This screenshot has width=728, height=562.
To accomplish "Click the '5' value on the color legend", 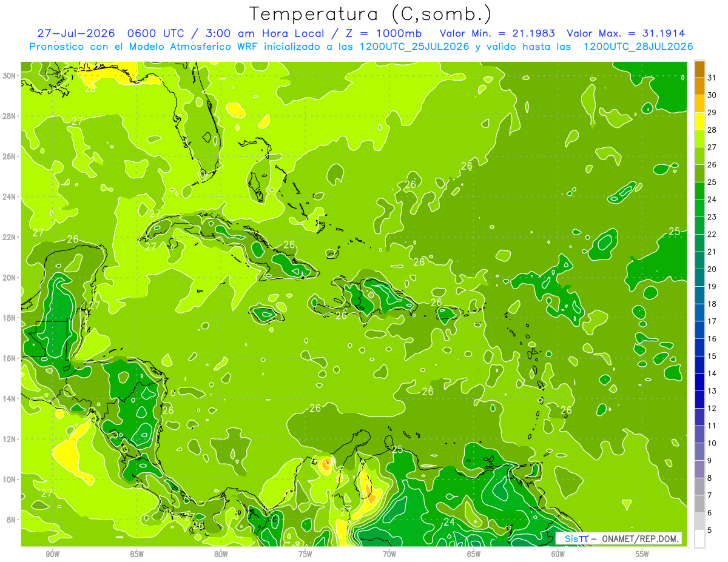I will 710,530.
